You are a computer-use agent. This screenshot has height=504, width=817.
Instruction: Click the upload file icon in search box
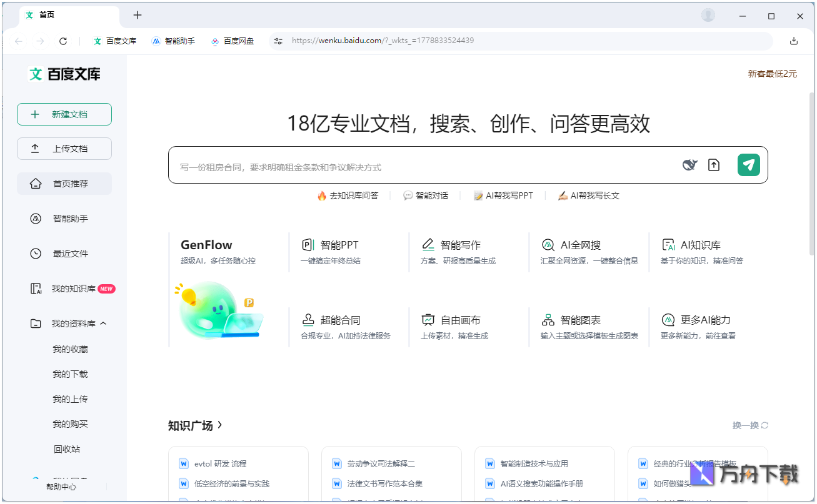pyautogui.click(x=714, y=165)
